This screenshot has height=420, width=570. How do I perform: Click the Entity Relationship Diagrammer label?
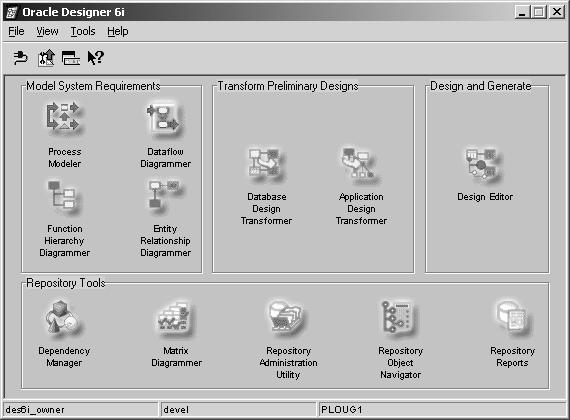[x=165, y=240]
